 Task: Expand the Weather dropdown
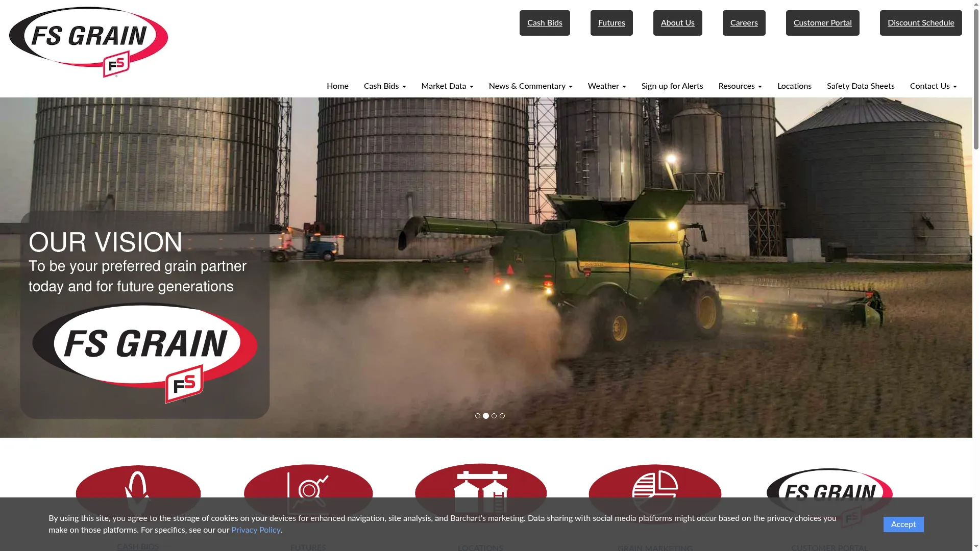pos(607,86)
